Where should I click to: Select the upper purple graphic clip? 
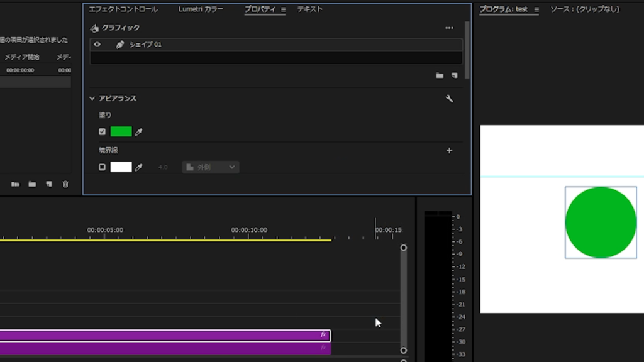[165, 336]
